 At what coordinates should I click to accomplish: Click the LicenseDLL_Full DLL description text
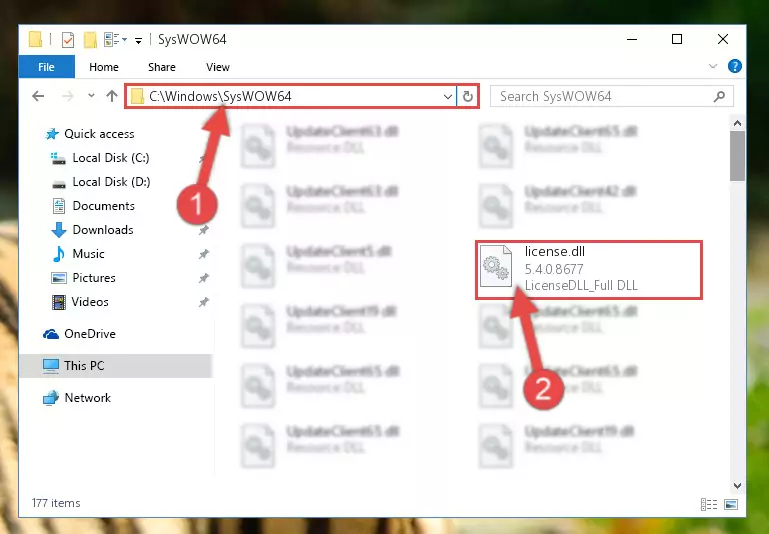[x=581, y=285]
